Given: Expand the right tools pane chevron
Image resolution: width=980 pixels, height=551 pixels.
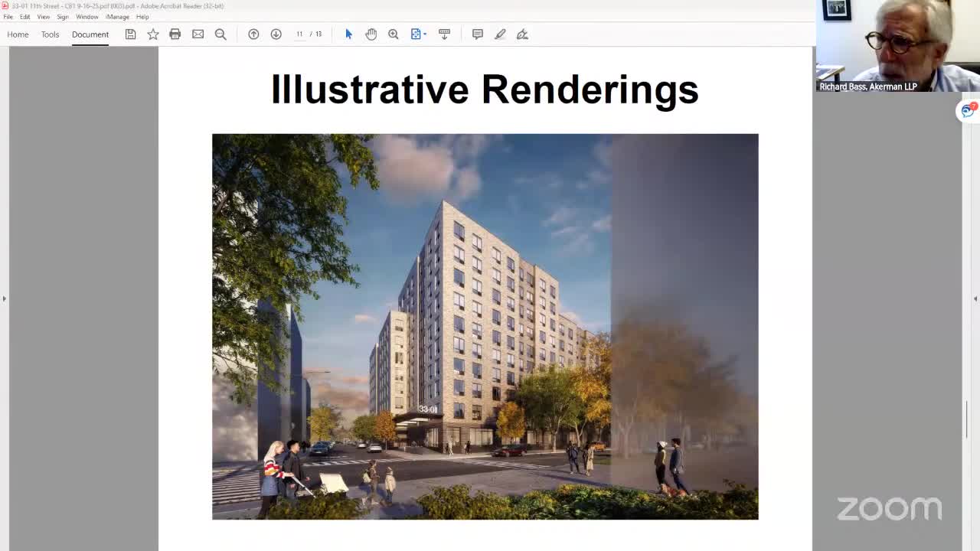Looking at the screenshot, I should coord(975,298).
